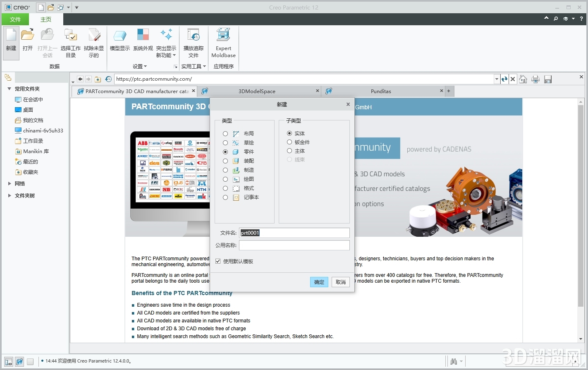Click the 公用名称 input field
The image size is (588, 370).
point(294,245)
